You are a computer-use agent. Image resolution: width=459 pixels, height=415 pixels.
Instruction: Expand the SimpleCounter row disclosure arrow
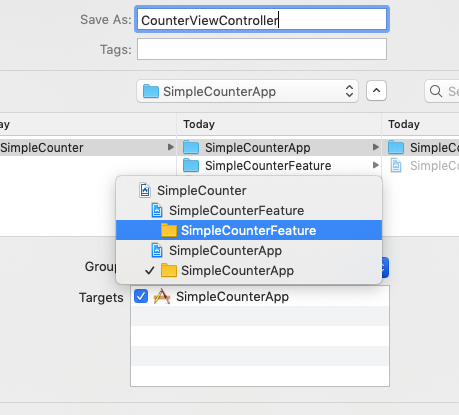click(171, 147)
